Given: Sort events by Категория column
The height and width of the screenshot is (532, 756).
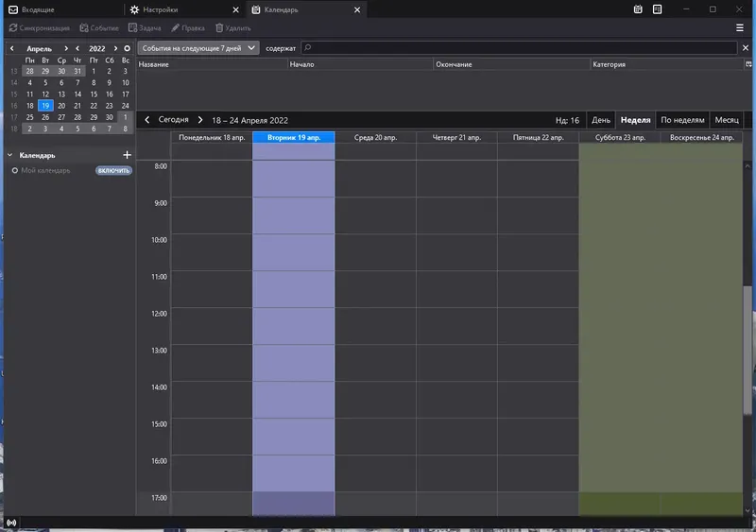Looking at the screenshot, I should [x=667, y=64].
